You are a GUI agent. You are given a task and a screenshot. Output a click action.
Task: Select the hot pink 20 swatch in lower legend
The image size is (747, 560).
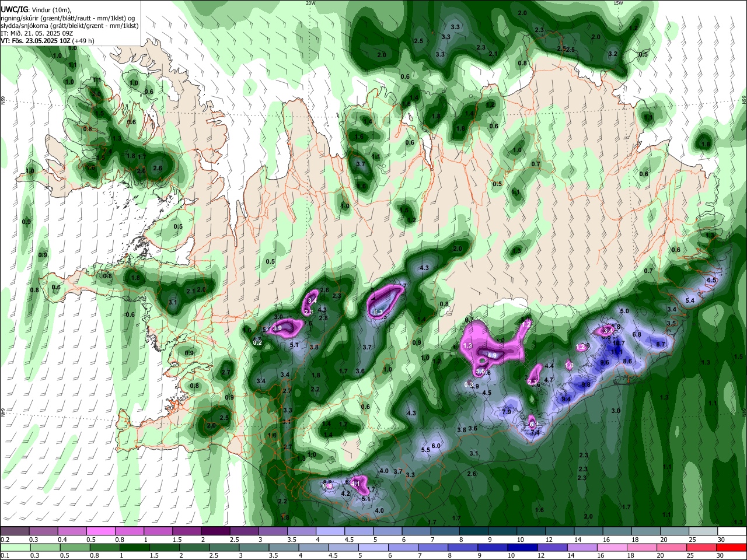[x=672, y=548]
